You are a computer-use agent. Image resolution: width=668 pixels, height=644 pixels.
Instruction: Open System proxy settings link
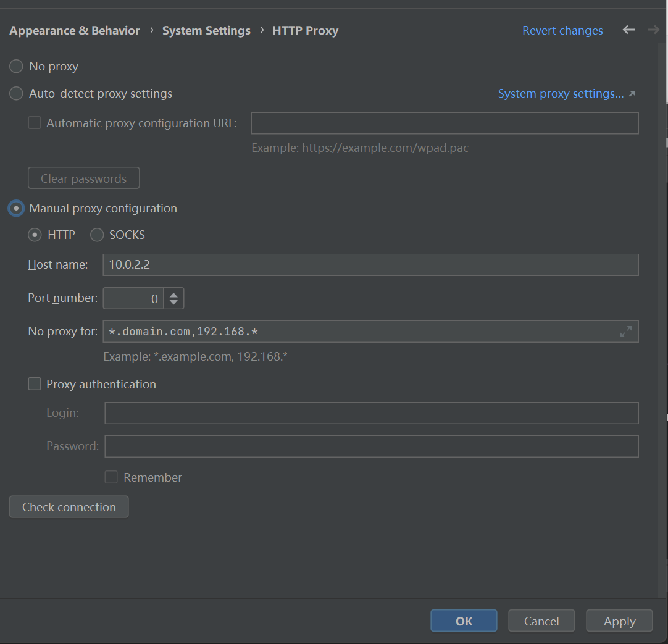pos(561,94)
